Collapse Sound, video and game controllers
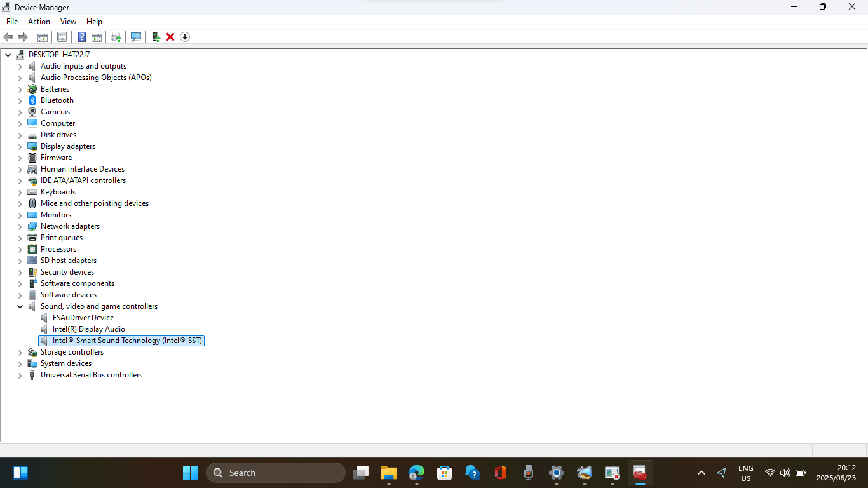This screenshot has height=488, width=868. tap(20, 306)
